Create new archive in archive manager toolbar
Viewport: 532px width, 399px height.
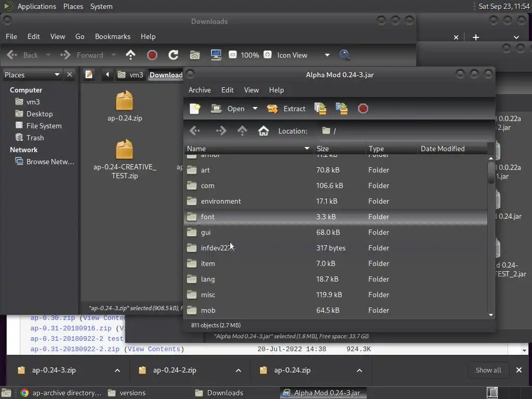[x=195, y=109]
